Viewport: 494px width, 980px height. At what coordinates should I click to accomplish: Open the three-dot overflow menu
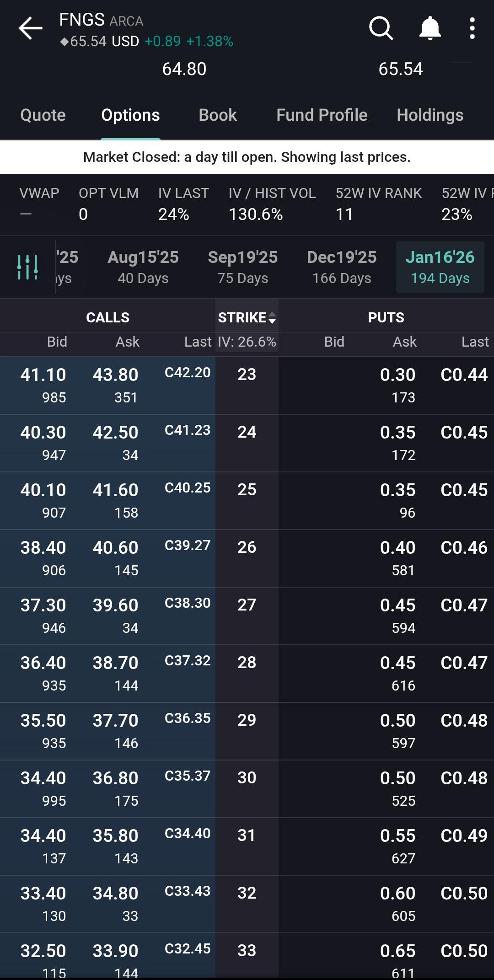click(x=472, y=28)
